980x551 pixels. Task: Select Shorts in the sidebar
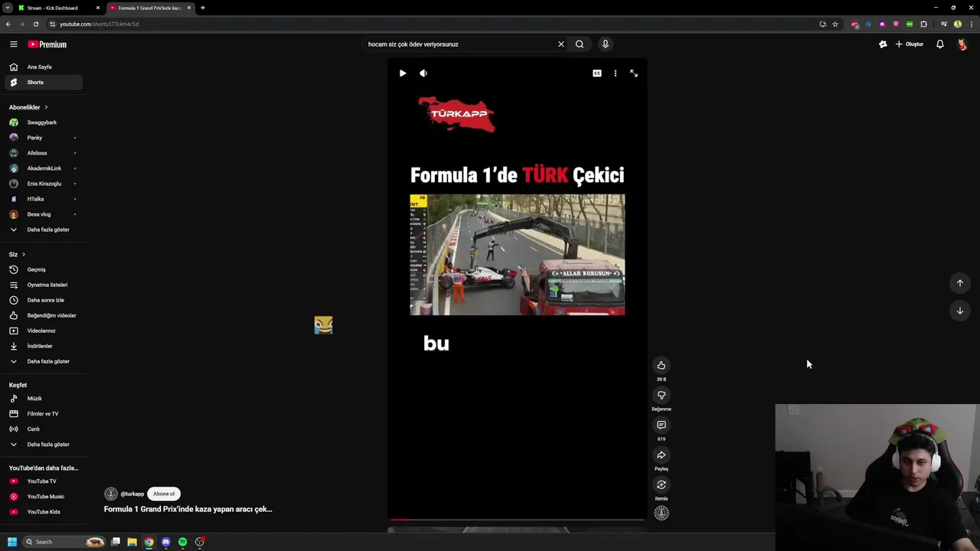coord(44,82)
